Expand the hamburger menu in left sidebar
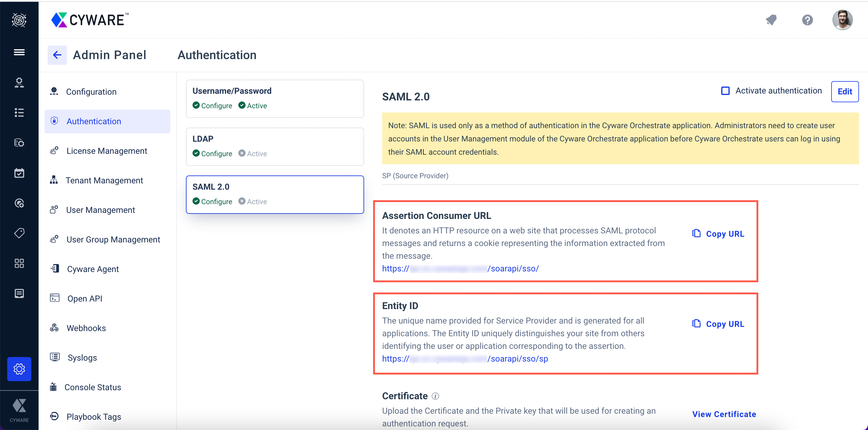The image size is (868, 430). pyautogui.click(x=19, y=52)
